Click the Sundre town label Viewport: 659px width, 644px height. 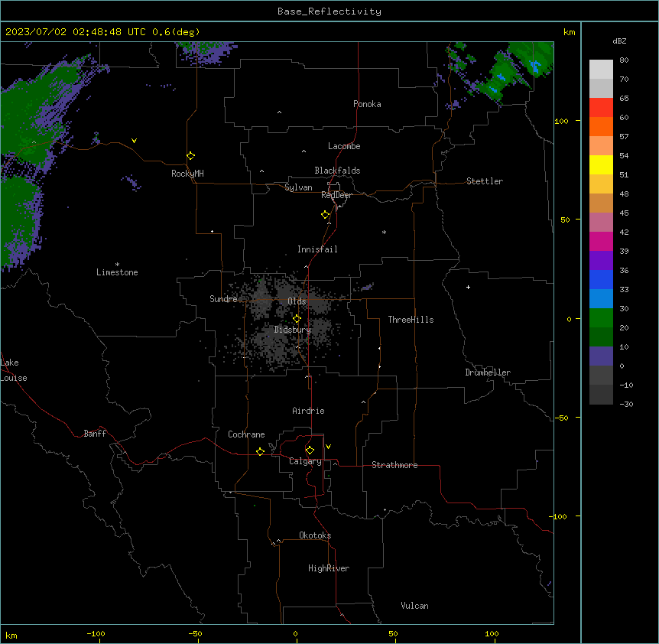(223, 299)
